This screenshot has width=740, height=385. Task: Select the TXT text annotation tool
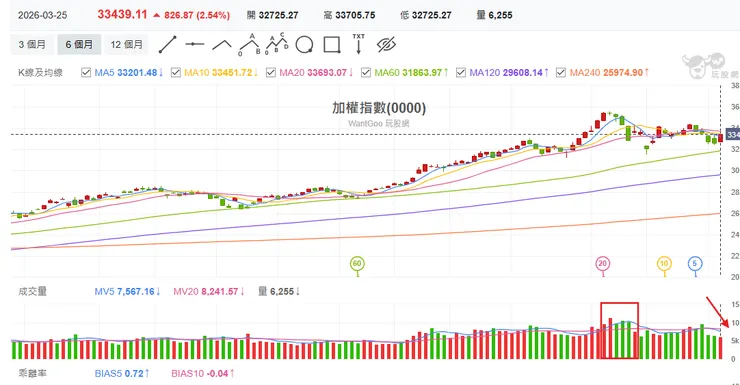coord(359,44)
